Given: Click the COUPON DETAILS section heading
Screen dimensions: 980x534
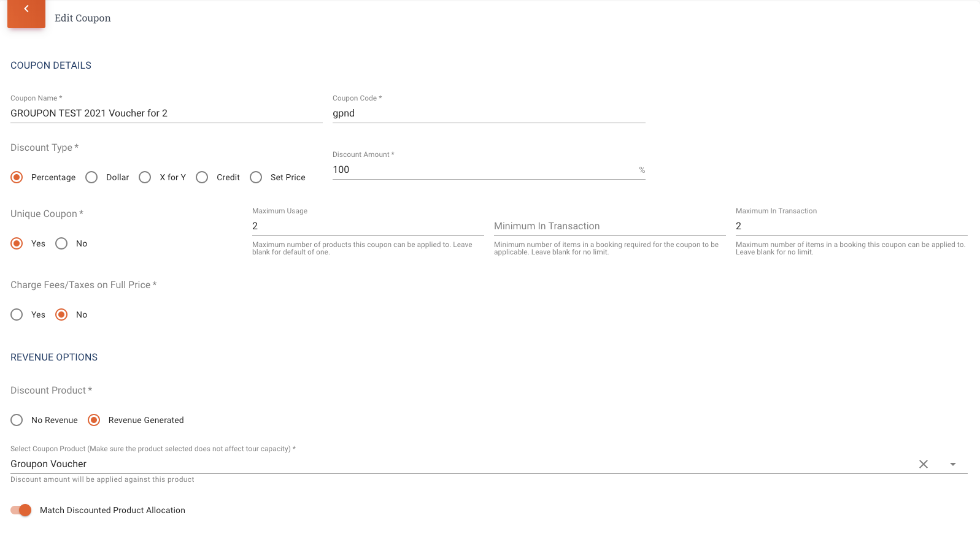Looking at the screenshot, I should pyautogui.click(x=51, y=66).
